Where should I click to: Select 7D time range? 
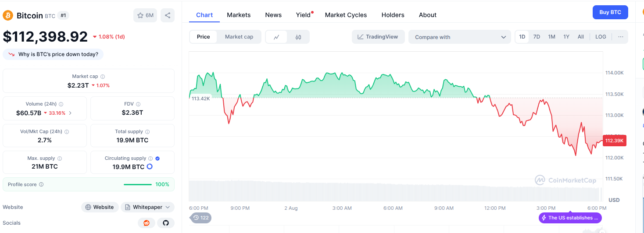(537, 37)
